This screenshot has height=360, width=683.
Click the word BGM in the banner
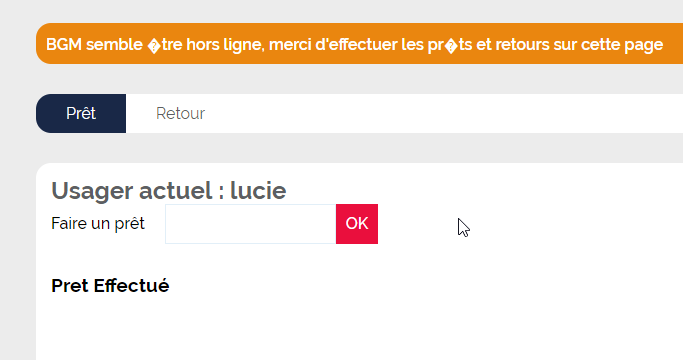tap(64, 44)
